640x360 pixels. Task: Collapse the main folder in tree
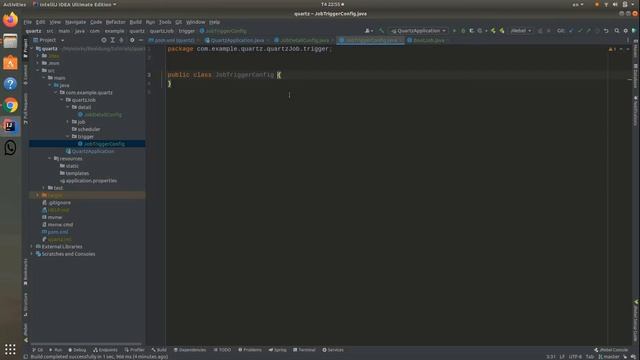pyautogui.click(x=44, y=78)
